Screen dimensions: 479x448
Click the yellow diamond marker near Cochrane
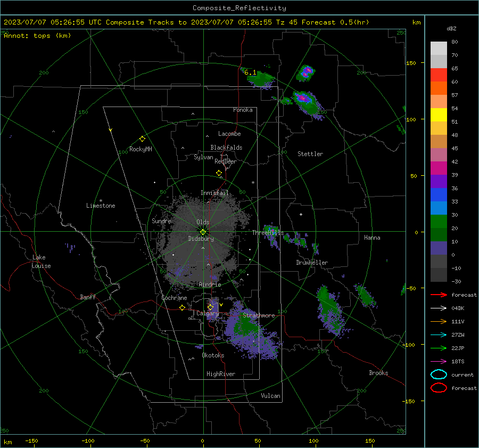point(183,307)
